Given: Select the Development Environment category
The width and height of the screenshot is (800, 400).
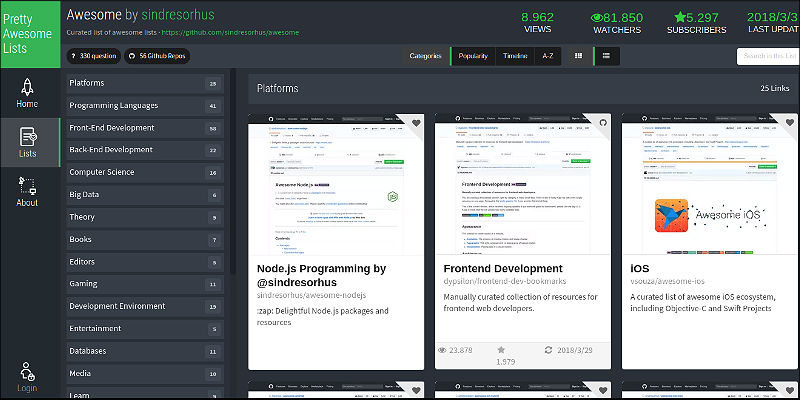Looking at the screenshot, I should (145, 306).
